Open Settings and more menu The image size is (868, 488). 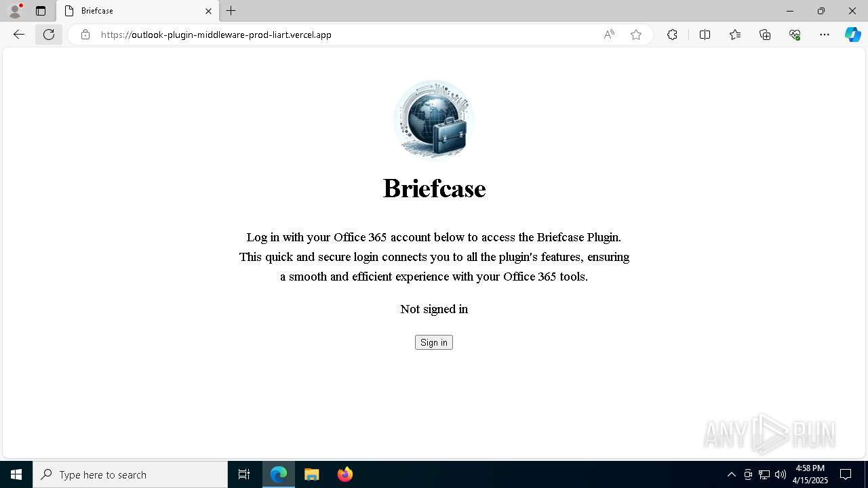click(825, 35)
